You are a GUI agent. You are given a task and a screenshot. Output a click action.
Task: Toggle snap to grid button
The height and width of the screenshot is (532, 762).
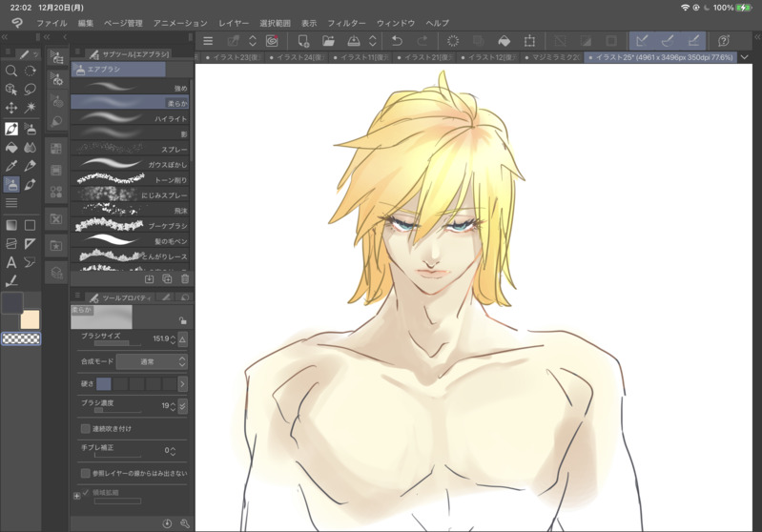[693, 41]
